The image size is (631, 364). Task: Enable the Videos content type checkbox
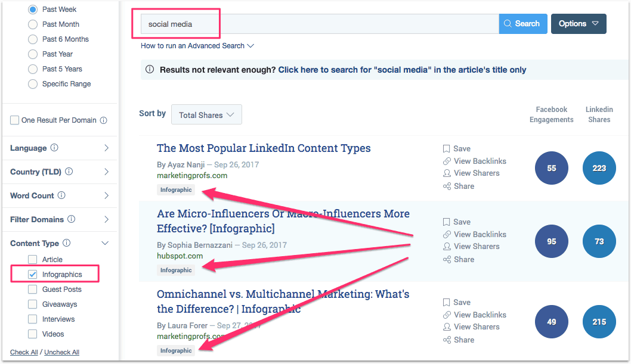33,334
